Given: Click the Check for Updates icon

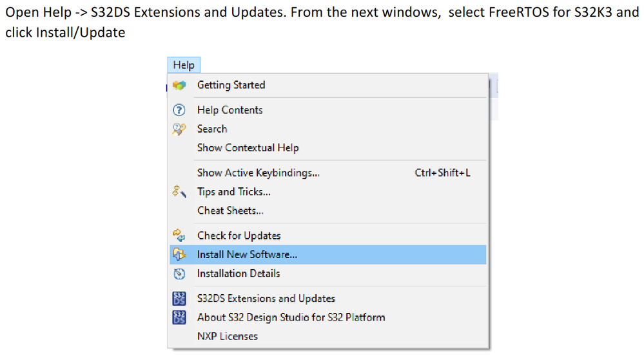Looking at the screenshot, I should (179, 236).
